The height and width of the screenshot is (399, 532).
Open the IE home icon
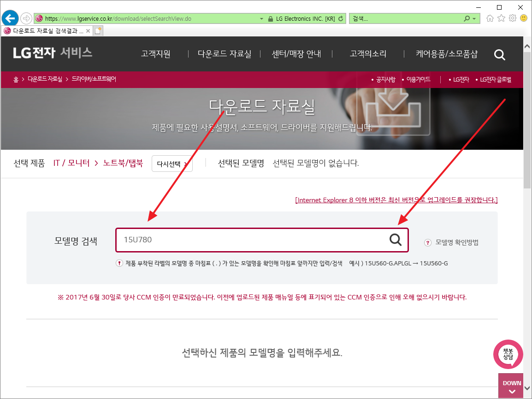coord(490,18)
